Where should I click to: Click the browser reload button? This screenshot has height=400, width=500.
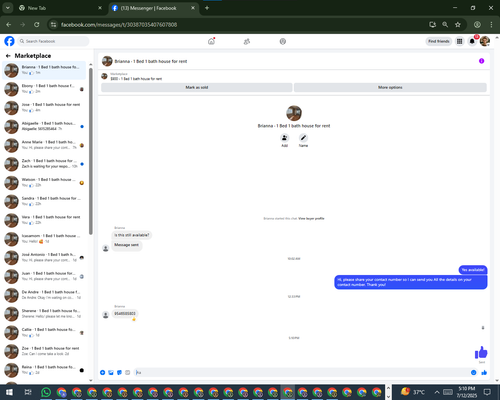37,24
